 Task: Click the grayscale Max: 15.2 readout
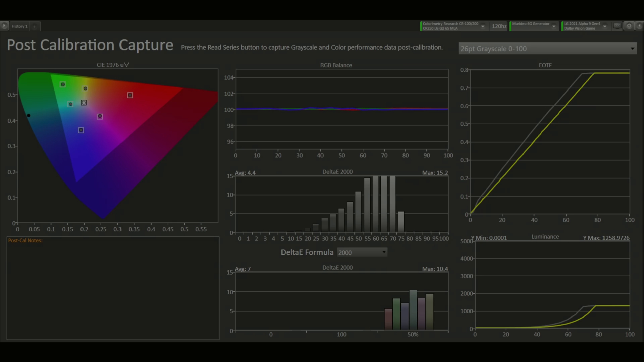click(435, 173)
